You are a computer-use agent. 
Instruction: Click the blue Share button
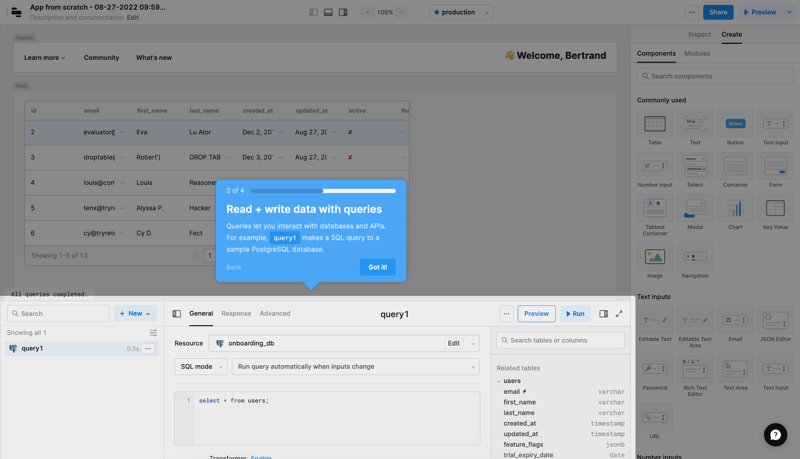click(718, 12)
